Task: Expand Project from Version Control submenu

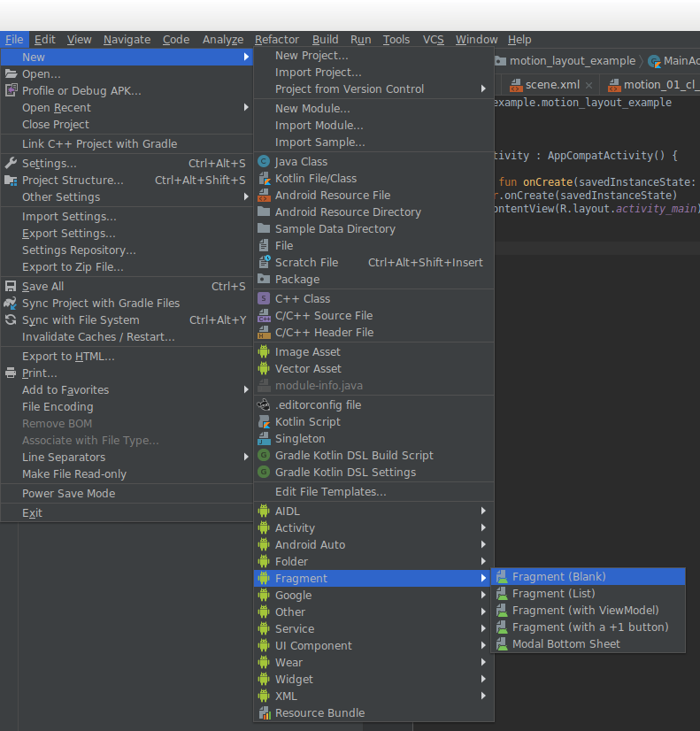Action: [483, 89]
